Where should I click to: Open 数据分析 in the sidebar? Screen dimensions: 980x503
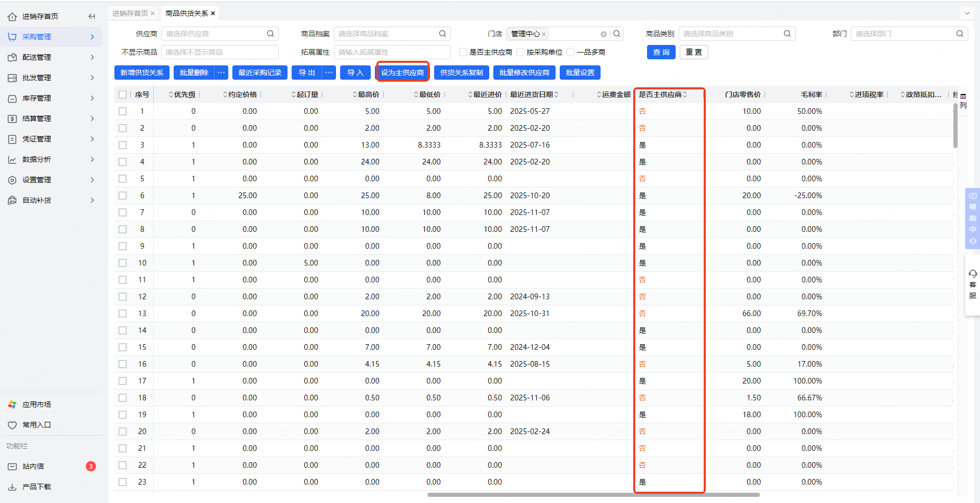tap(51, 159)
